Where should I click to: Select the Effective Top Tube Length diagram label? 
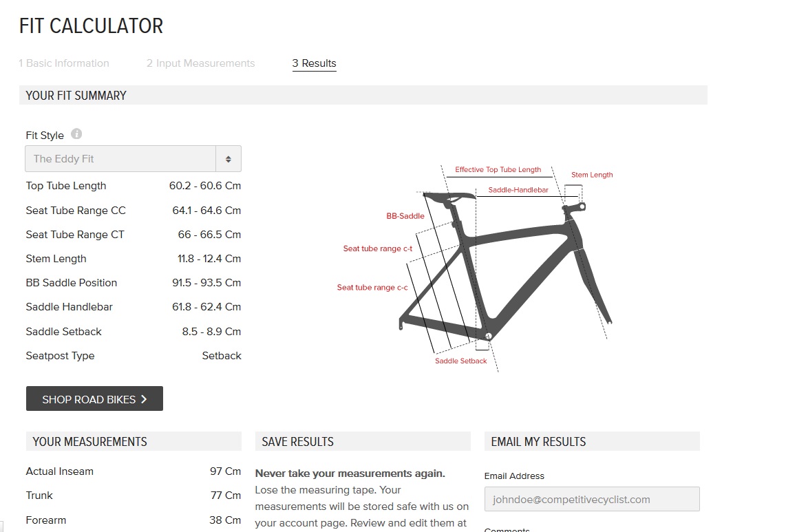498,170
